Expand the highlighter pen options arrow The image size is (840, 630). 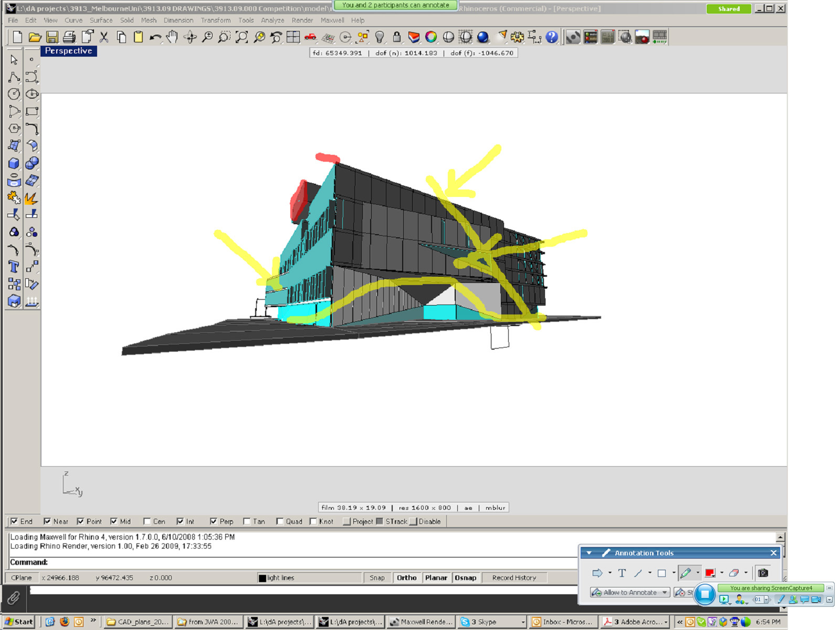(698, 573)
